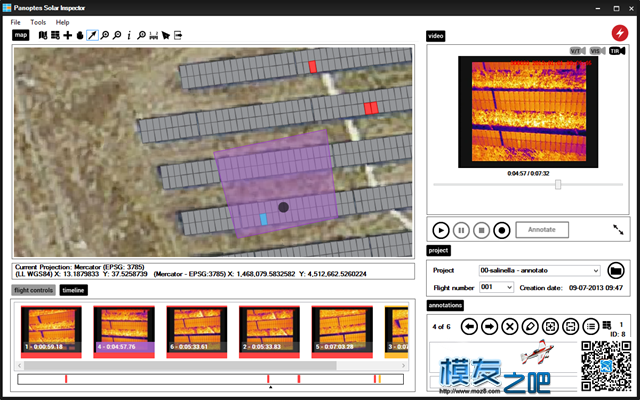Click the black drone position dot
The width and height of the screenshot is (640, 400).
[283, 207]
